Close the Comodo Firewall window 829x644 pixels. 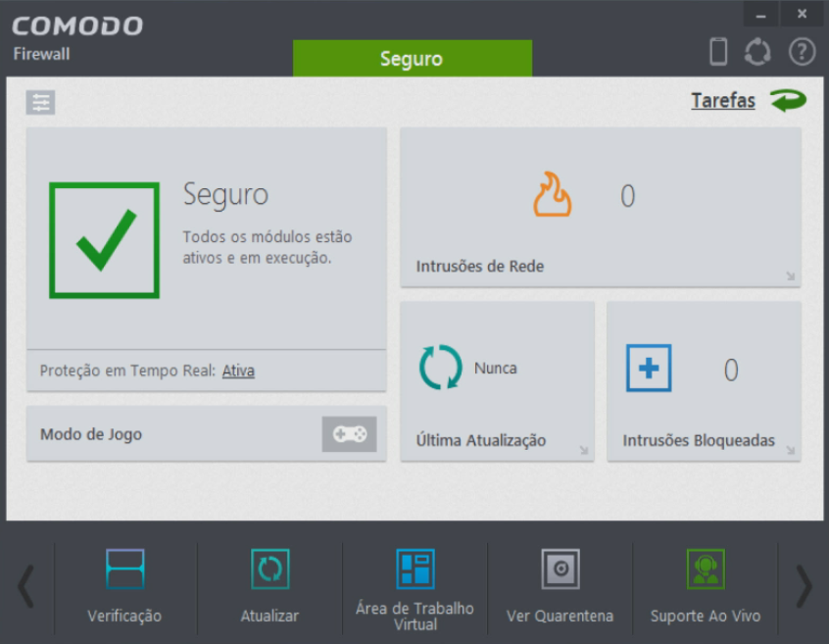(802, 15)
